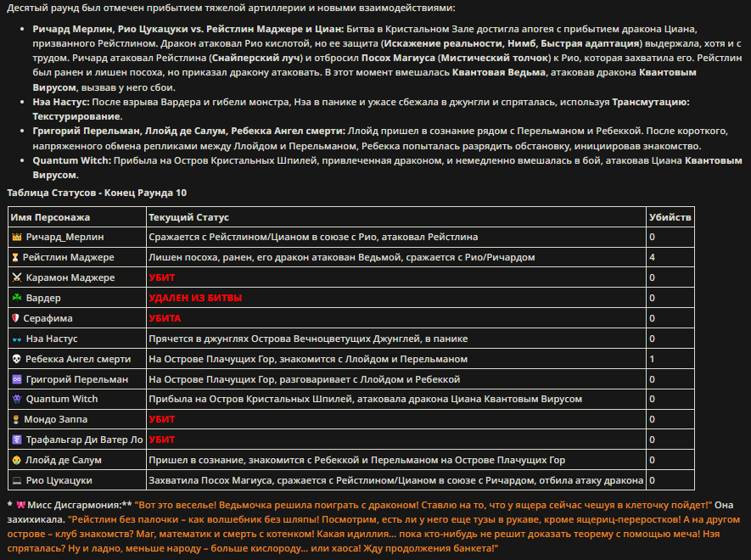The width and height of the screenshot is (751, 560).
Task: Click the infinity emoji beside Григорий Перельман
Action: [17, 379]
